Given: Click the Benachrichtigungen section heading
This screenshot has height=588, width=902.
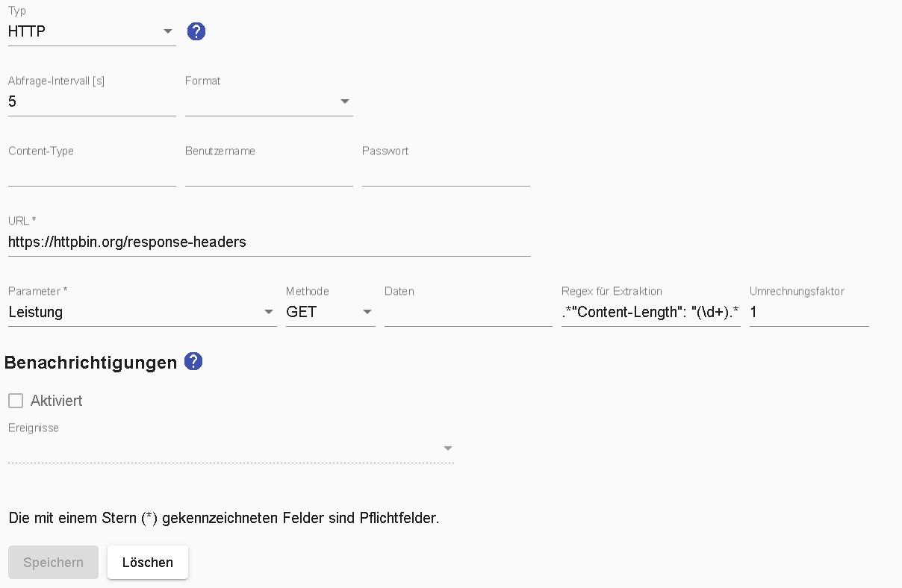Looking at the screenshot, I should coord(90,363).
